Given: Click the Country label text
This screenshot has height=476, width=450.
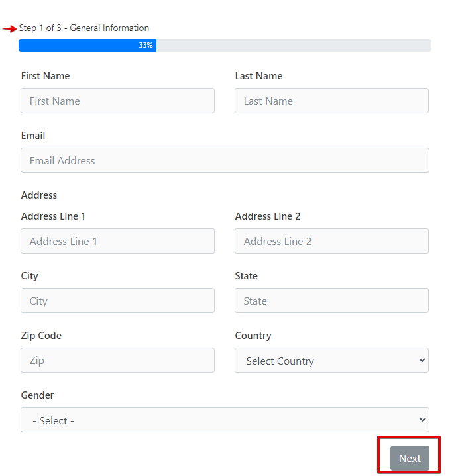Looking at the screenshot, I should (x=253, y=336).
